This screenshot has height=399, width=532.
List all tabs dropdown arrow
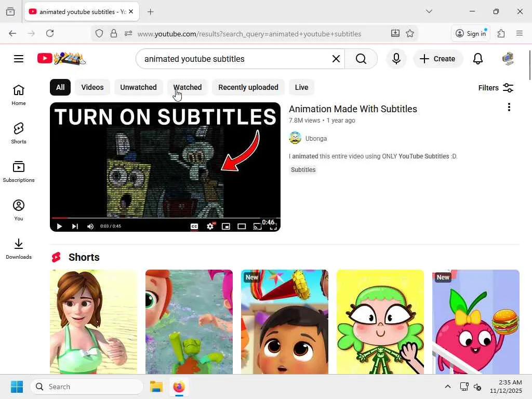pos(429,11)
